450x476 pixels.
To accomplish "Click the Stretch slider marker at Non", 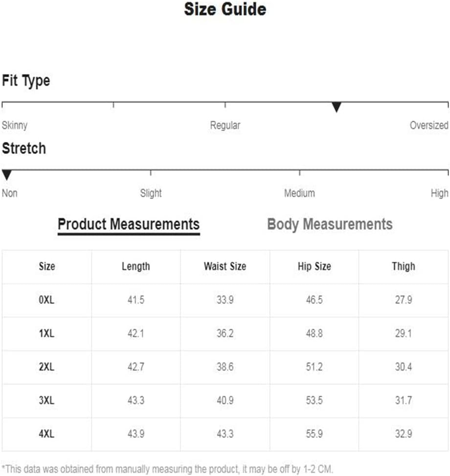I will tap(7, 175).
